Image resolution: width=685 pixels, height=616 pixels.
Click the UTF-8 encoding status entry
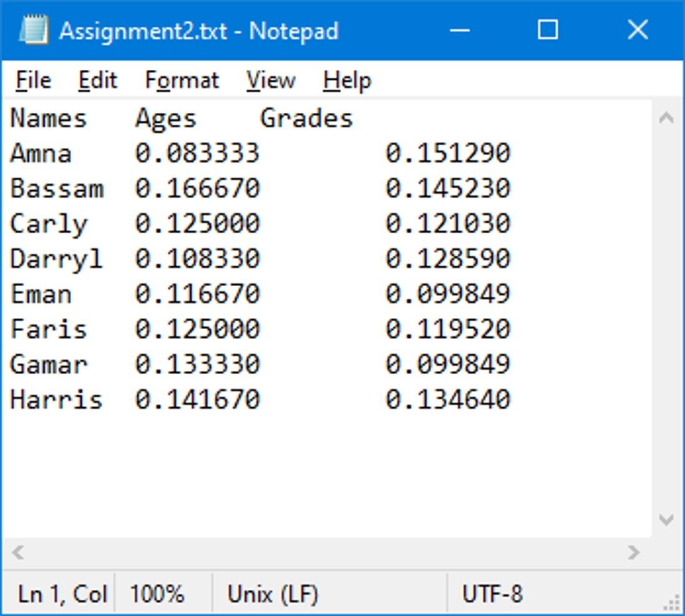492,594
